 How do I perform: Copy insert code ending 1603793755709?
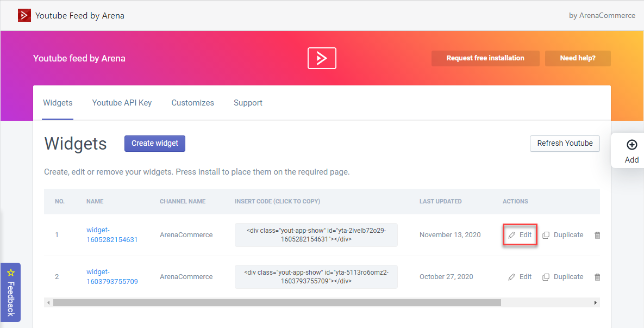click(x=316, y=277)
